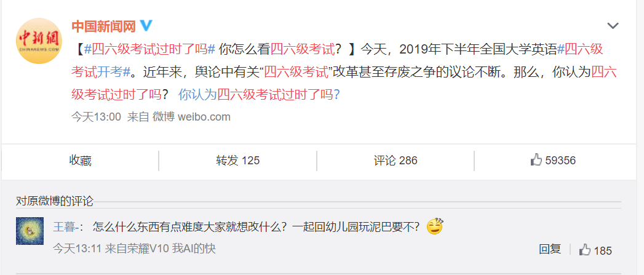Click the sleepy emoji in comment
Screen dimensions: 644x275
click(435, 226)
